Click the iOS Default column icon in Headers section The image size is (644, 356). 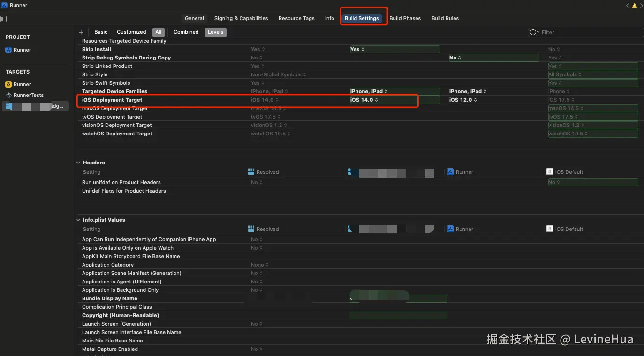550,172
